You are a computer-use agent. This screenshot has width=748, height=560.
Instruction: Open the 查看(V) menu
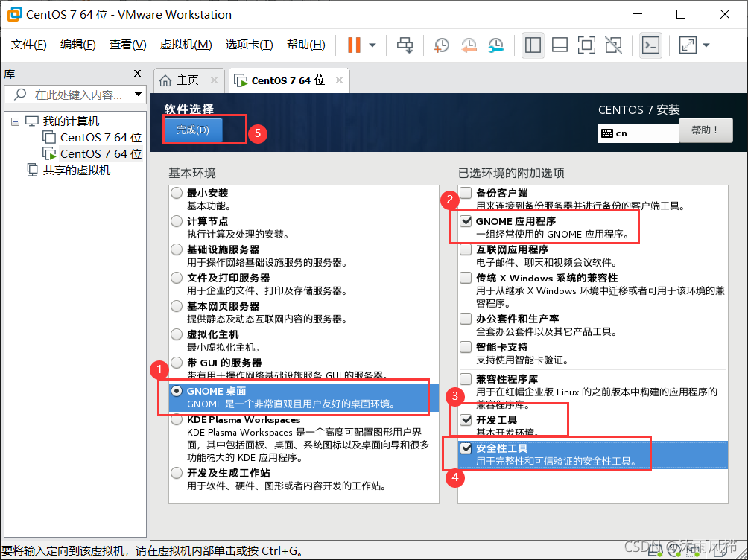point(127,45)
